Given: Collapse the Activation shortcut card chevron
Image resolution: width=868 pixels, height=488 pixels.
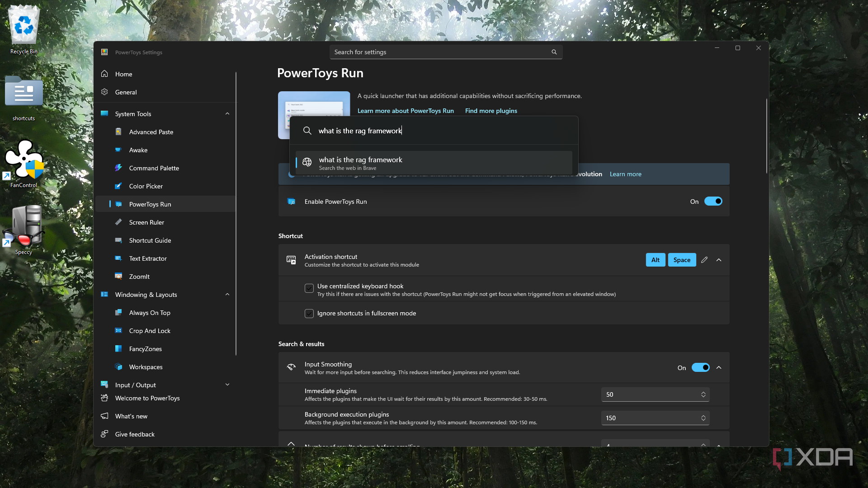Looking at the screenshot, I should (x=719, y=260).
